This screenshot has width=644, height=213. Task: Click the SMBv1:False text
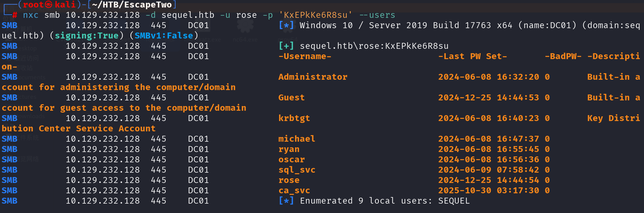click(164, 36)
